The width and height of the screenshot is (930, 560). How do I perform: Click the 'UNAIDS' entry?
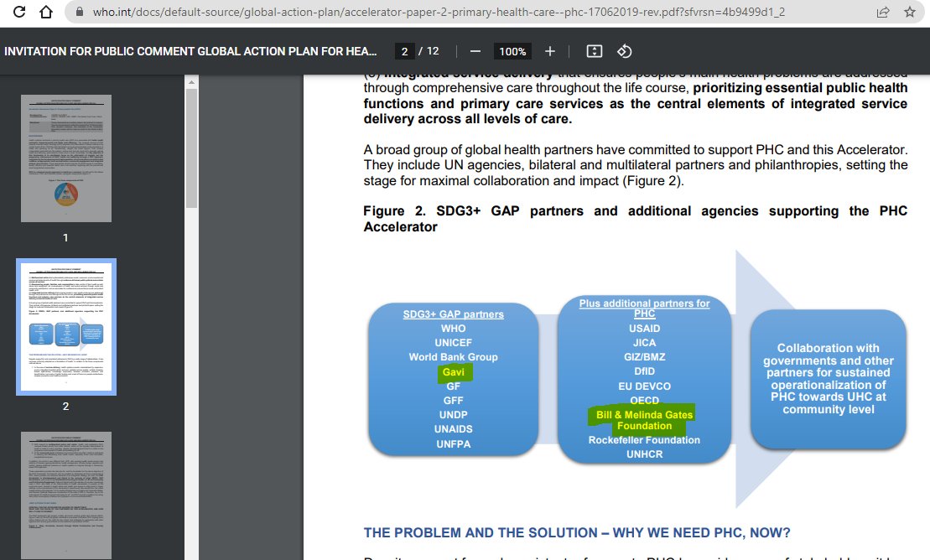tap(453, 429)
